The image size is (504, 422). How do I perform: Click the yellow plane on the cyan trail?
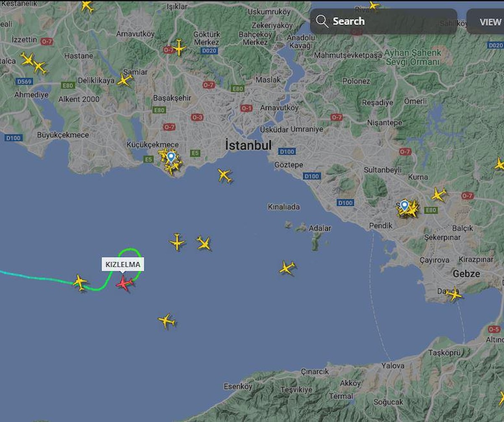pyautogui.click(x=80, y=282)
